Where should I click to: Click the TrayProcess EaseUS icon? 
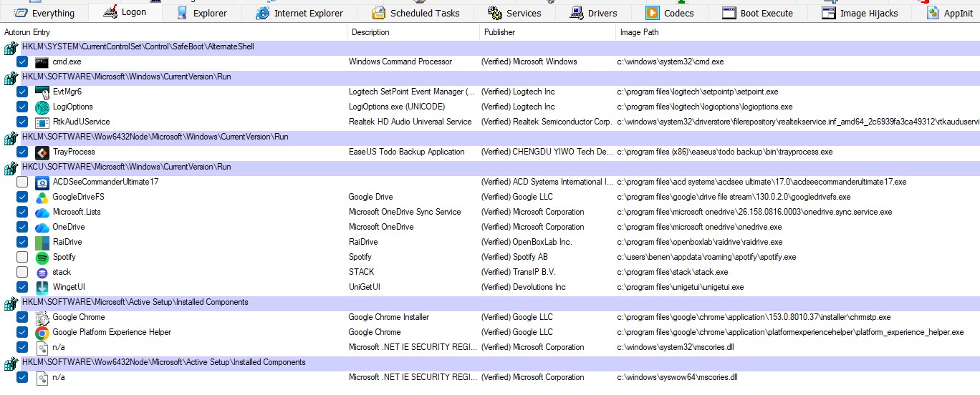42,152
